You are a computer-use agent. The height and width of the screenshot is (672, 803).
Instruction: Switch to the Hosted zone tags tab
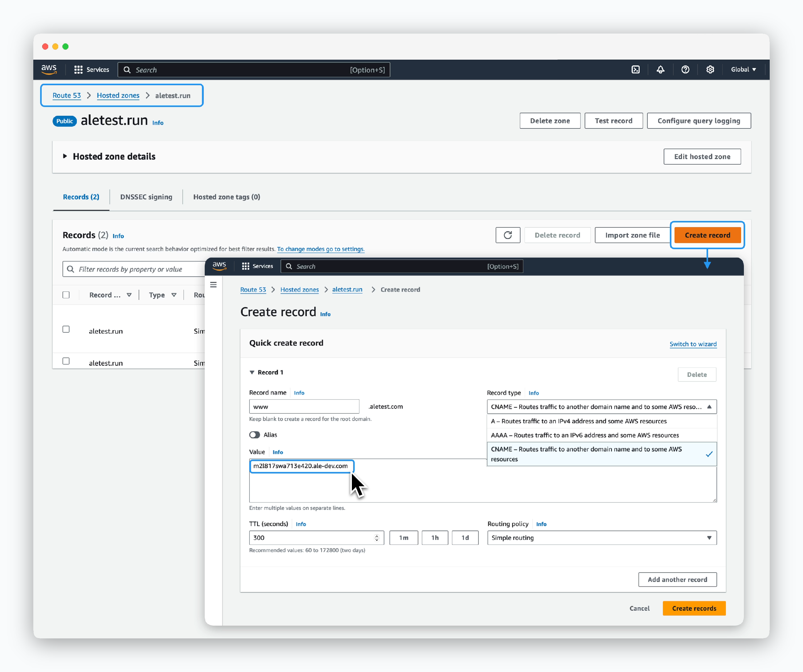226,197
